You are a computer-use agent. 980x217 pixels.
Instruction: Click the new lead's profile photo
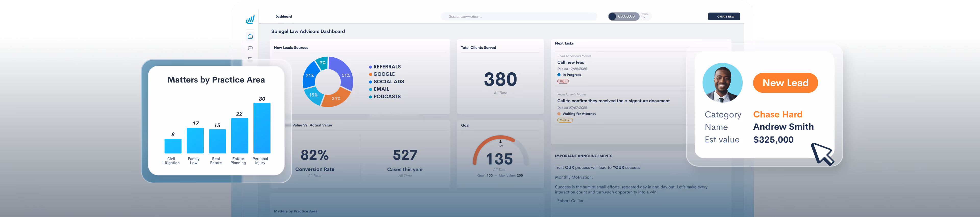(x=722, y=83)
